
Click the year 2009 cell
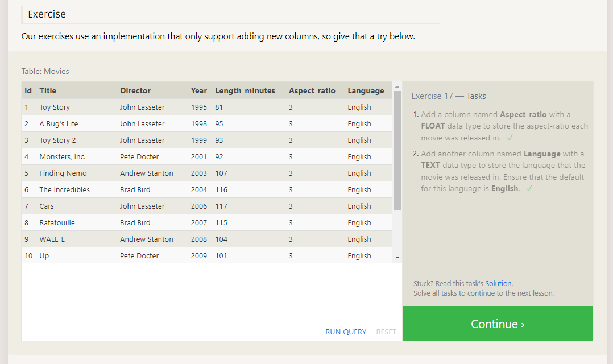tap(199, 256)
